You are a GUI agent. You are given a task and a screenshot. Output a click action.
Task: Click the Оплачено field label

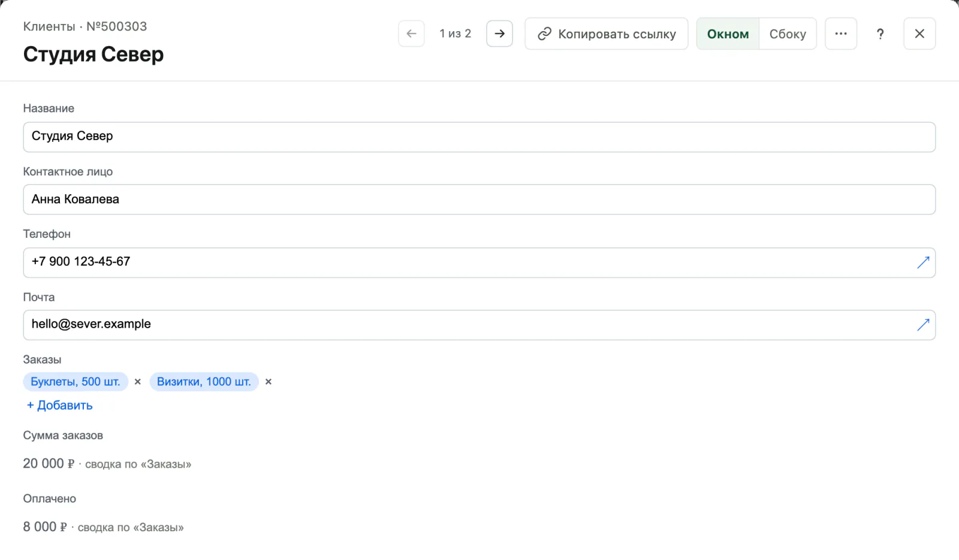50,498
